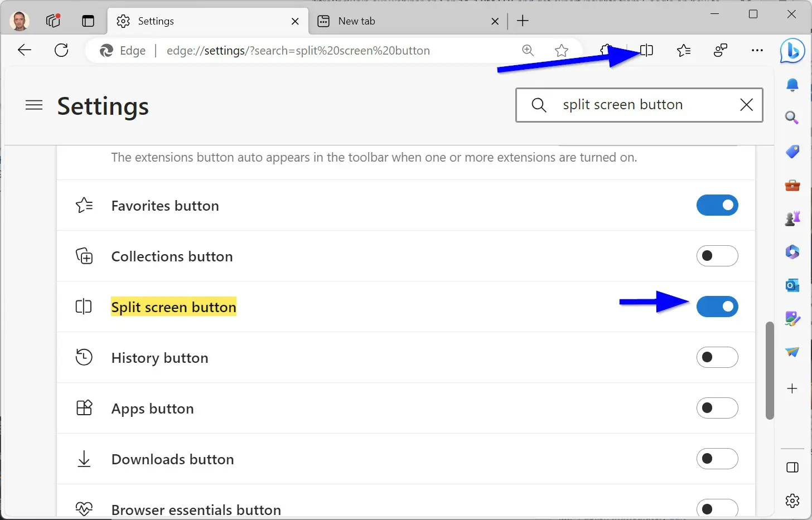Open Drop in the sidebar
Screen dimensions: 812x520
(x=792, y=352)
